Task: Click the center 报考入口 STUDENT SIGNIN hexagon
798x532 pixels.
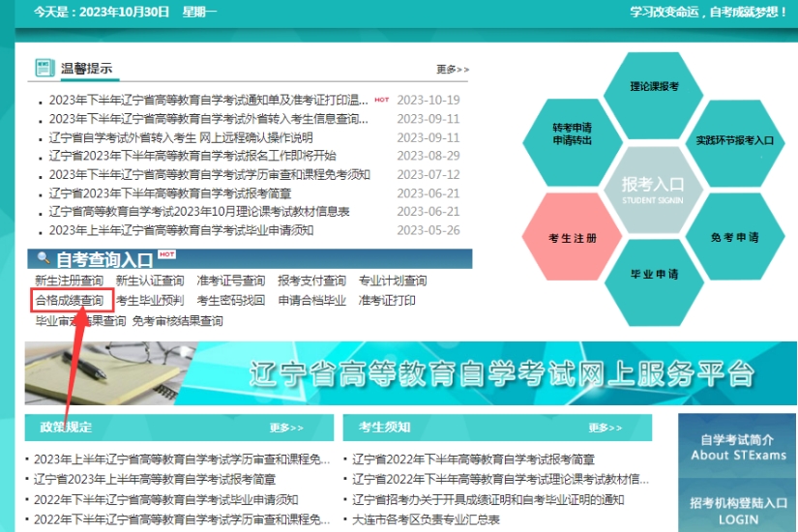Action: click(x=653, y=190)
